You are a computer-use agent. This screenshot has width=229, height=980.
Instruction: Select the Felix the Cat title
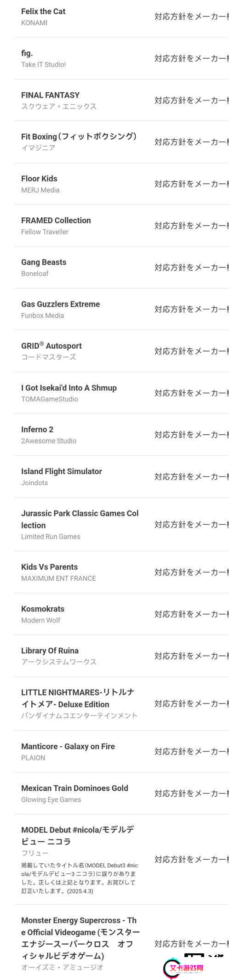tap(43, 11)
